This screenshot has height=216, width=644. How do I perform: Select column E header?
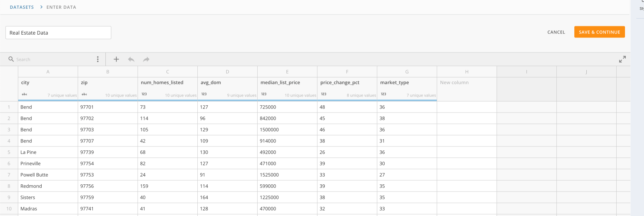pyautogui.click(x=287, y=72)
